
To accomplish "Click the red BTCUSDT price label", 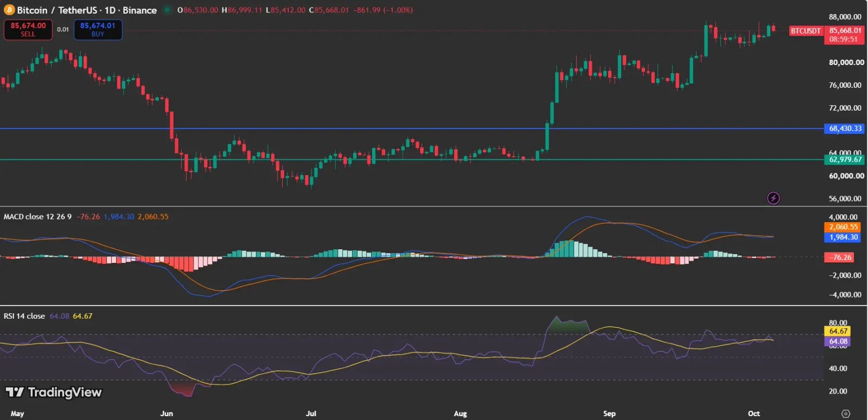I will (x=806, y=31).
